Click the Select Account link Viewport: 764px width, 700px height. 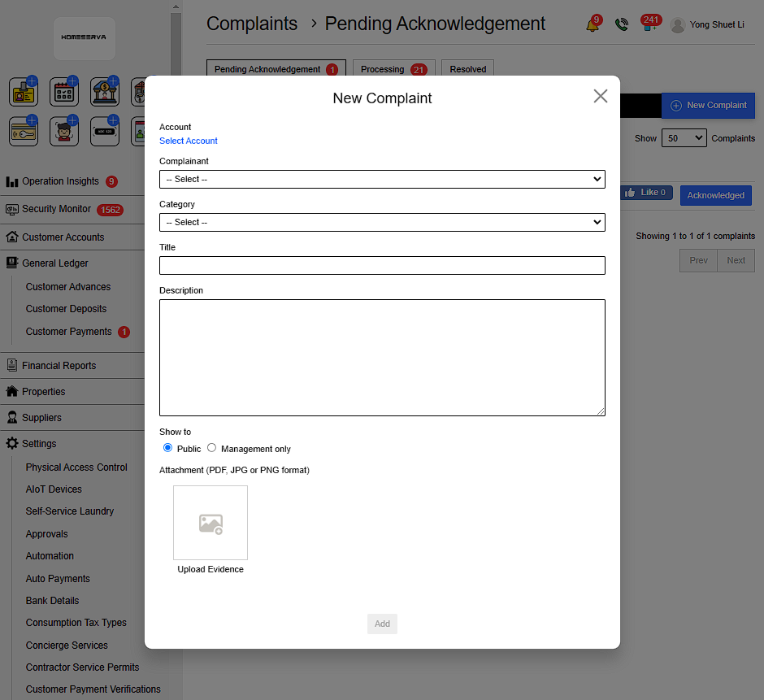(x=189, y=141)
